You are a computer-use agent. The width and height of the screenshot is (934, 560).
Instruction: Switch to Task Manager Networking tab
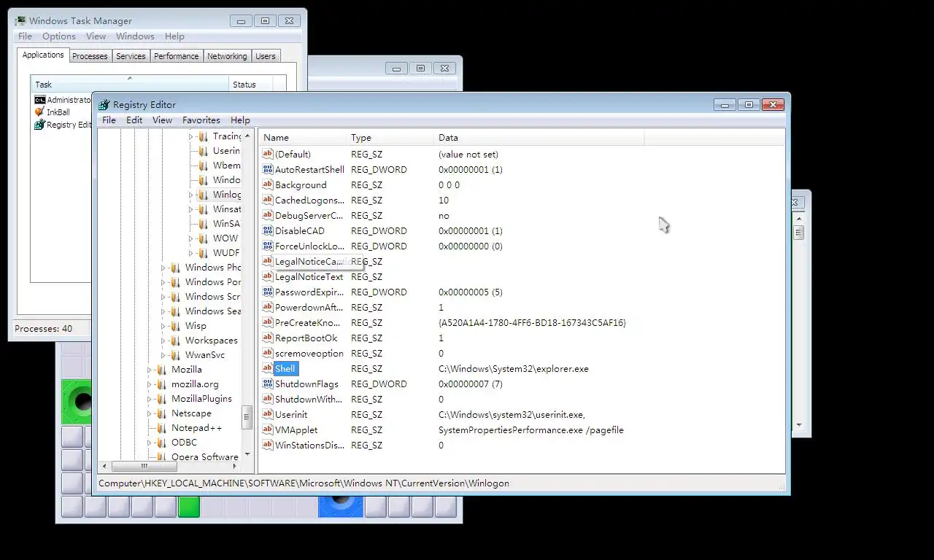tap(227, 56)
